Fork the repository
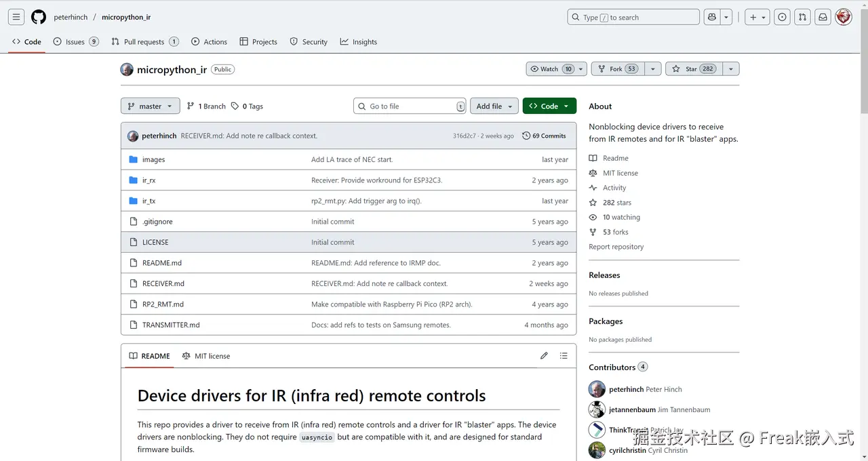 [618, 69]
